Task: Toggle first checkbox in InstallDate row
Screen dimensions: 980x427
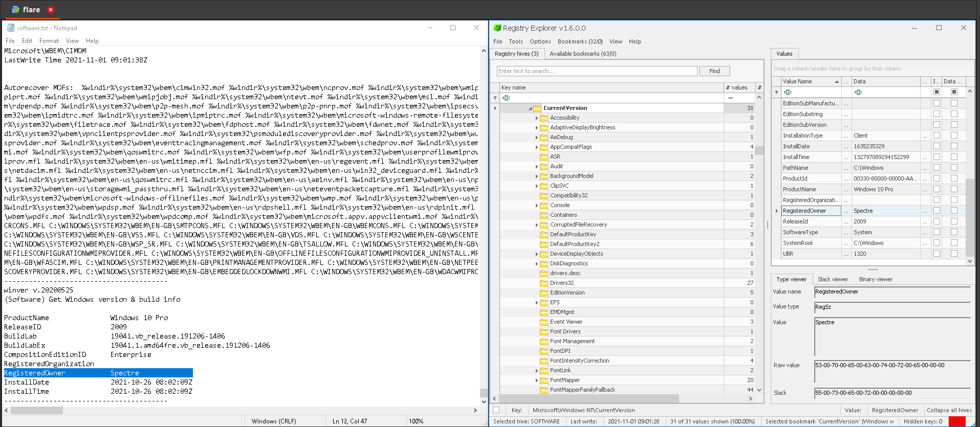Action: (x=937, y=146)
